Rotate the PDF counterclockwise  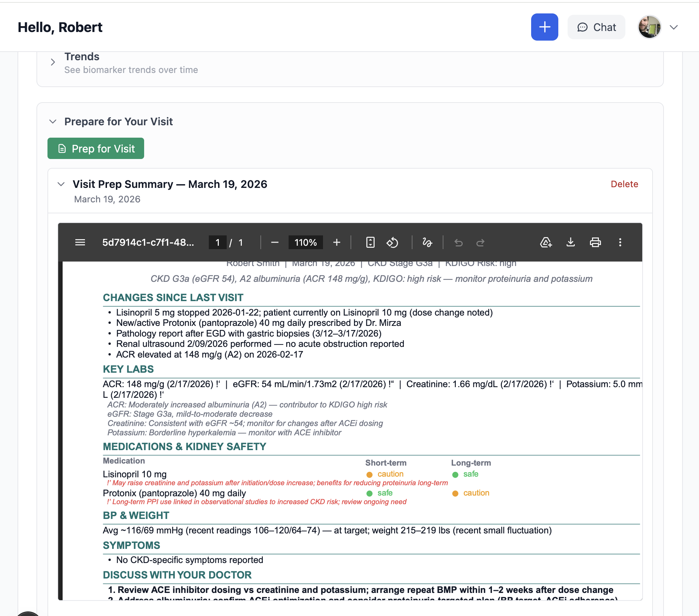[392, 243]
